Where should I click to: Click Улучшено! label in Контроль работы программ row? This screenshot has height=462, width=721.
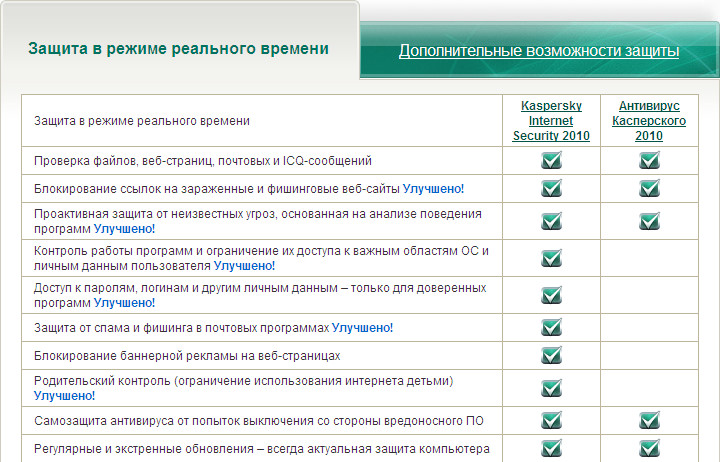[244, 266]
